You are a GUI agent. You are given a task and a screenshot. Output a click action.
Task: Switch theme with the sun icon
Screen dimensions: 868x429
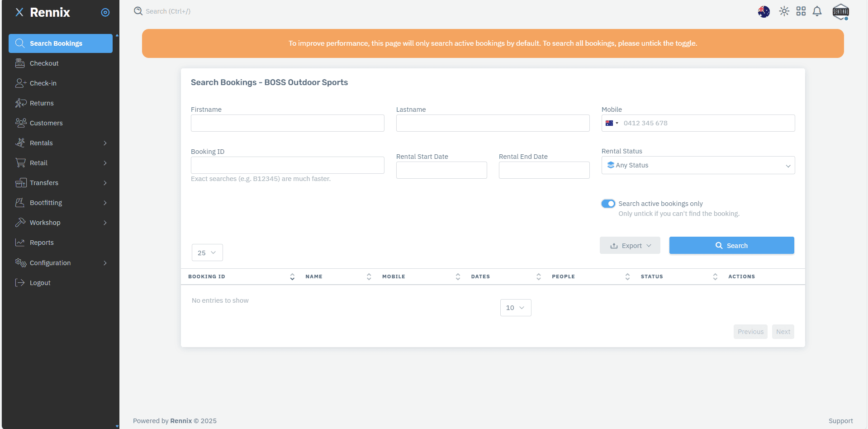click(784, 11)
